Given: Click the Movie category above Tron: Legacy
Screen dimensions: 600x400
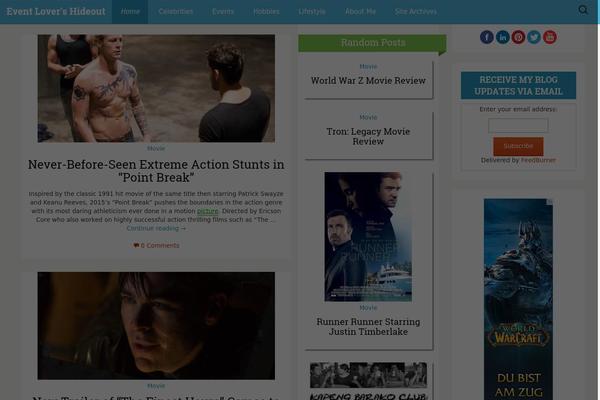Looking at the screenshot, I should [368, 118].
